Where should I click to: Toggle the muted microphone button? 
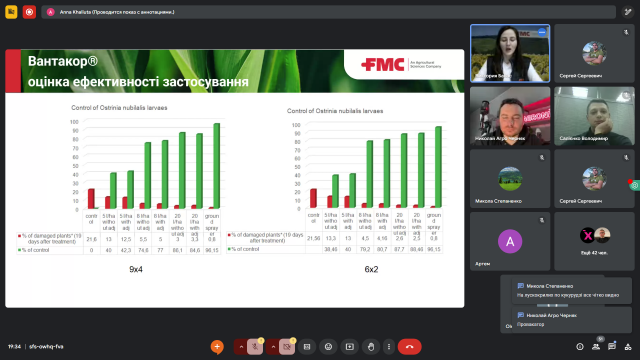255,347
